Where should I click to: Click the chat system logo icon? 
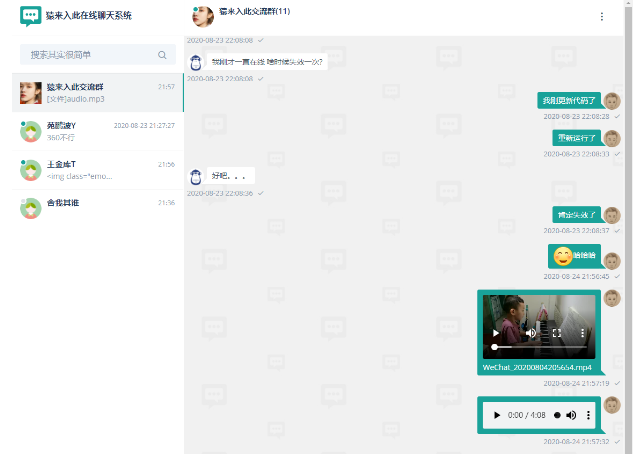[x=30, y=16]
